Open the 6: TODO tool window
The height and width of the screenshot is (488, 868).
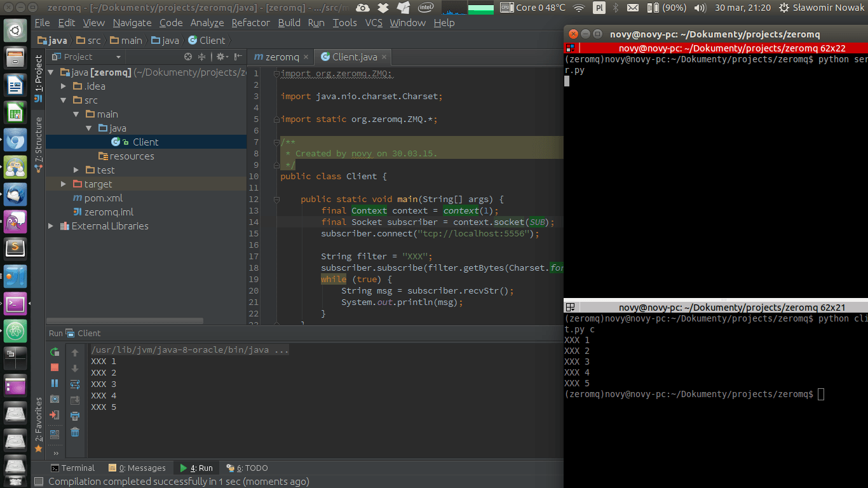(247, 468)
